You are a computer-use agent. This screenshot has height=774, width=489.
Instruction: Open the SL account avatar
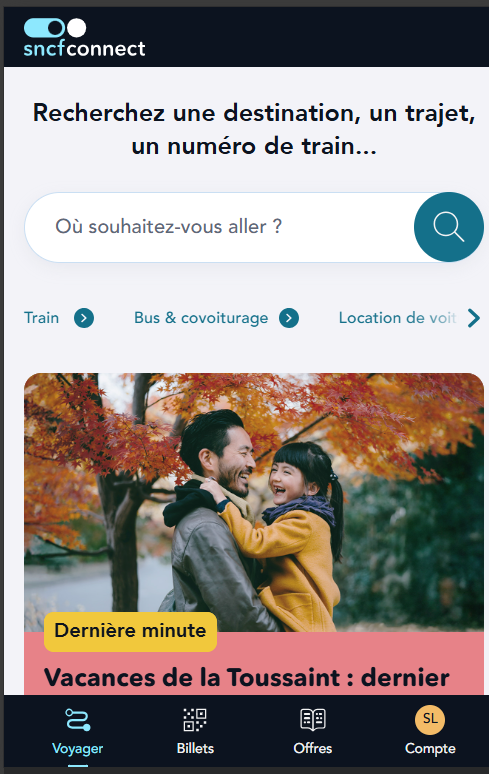(430, 720)
